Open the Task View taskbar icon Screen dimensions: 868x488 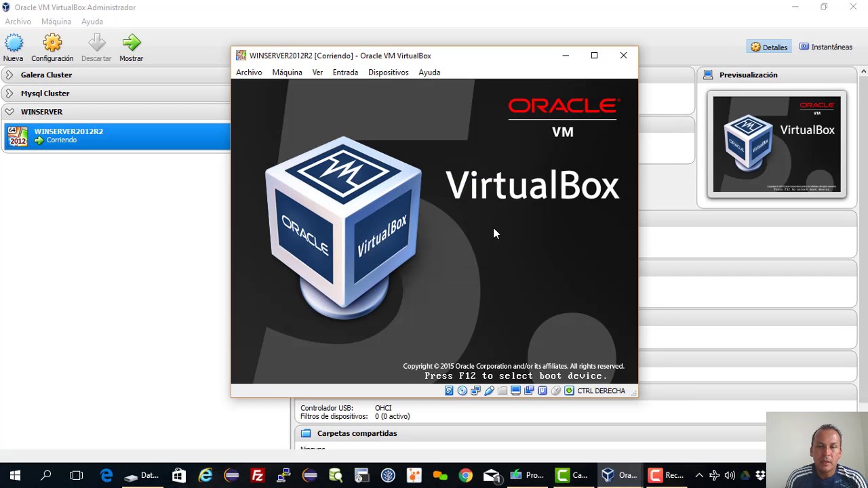click(x=76, y=475)
